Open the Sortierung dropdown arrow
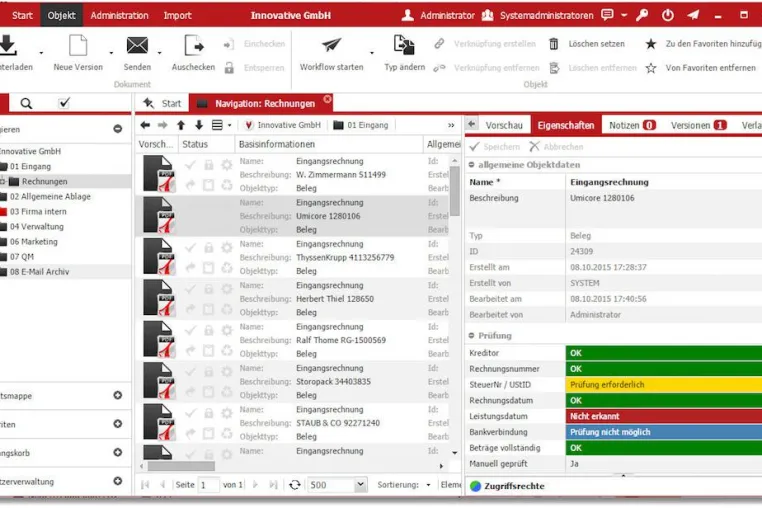 (428, 485)
